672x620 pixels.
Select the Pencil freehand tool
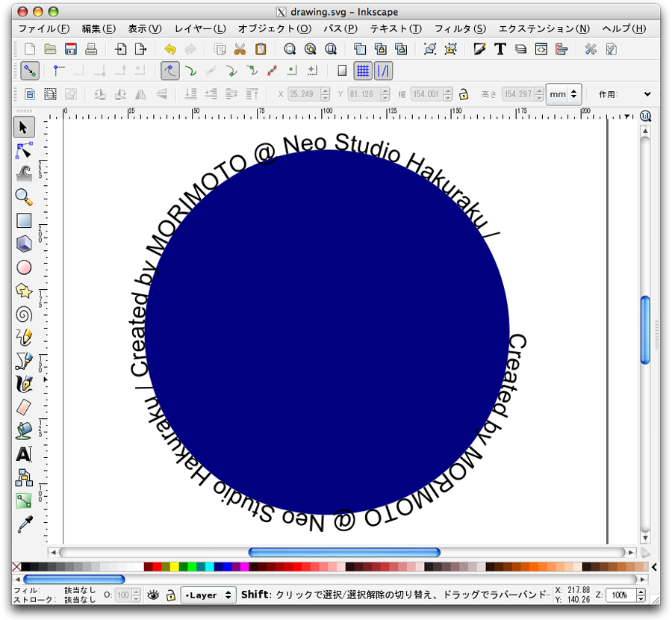[x=24, y=338]
